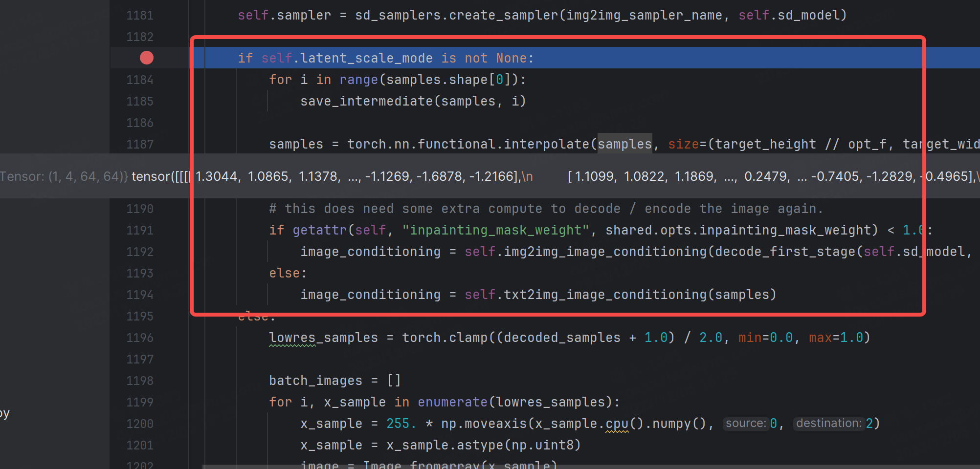980x469 pixels.
Task: Remove the red breakpoint on line 1183
Action: pos(147,58)
